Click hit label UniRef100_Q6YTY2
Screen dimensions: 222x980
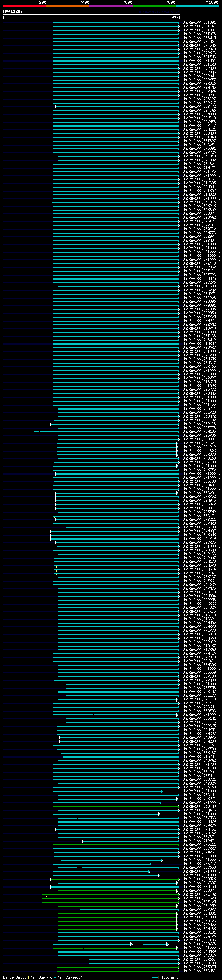point(199,106)
